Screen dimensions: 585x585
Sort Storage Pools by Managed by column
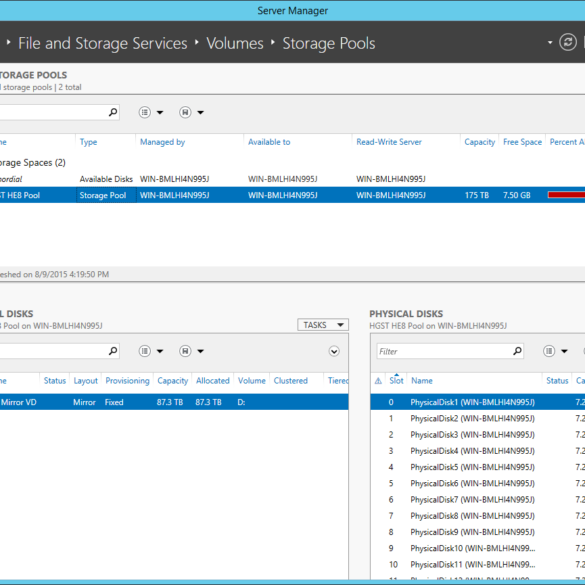click(162, 142)
